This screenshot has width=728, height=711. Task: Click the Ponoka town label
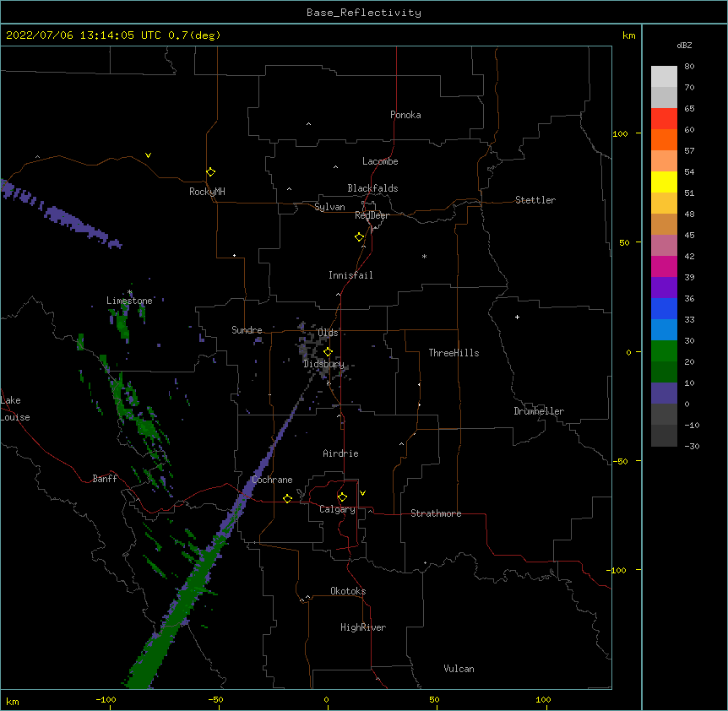405,115
